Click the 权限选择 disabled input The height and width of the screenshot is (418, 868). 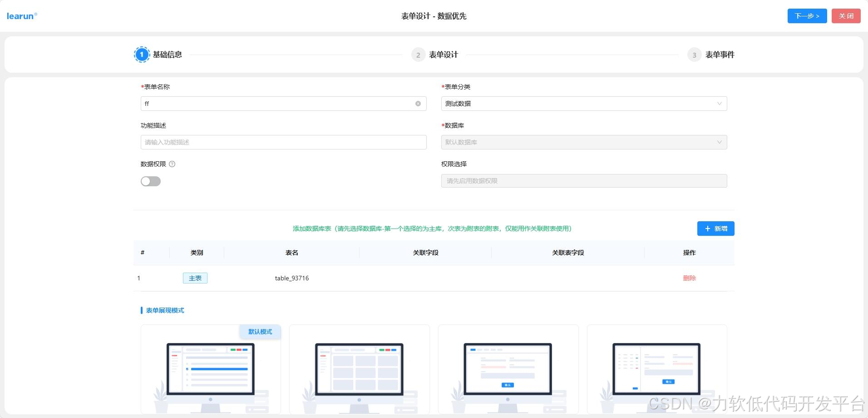[x=584, y=181]
